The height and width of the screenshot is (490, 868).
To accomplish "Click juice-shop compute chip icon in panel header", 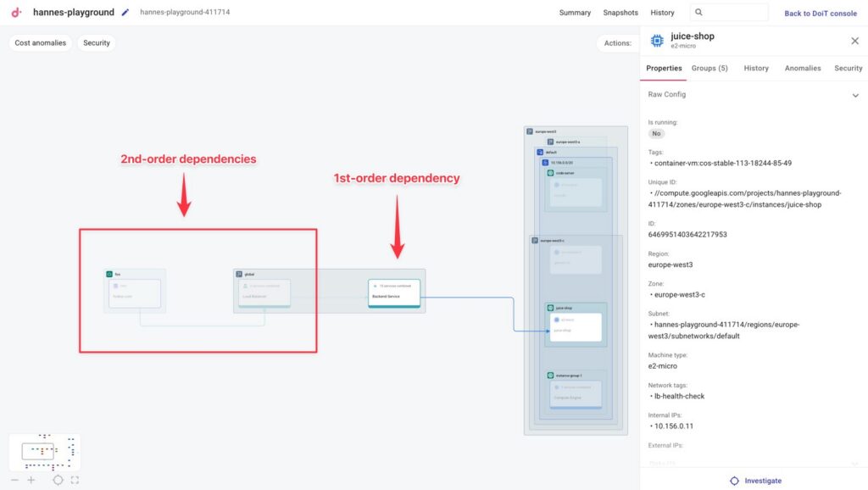I will click(x=657, y=41).
